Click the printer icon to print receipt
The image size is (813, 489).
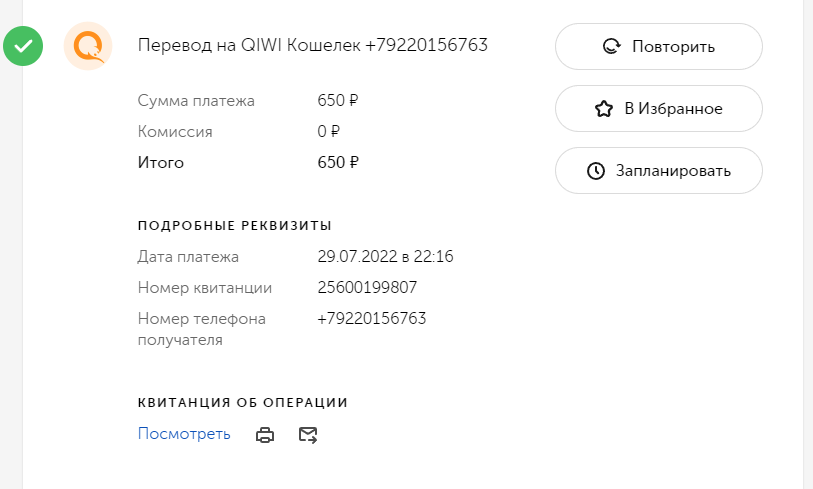tap(265, 435)
